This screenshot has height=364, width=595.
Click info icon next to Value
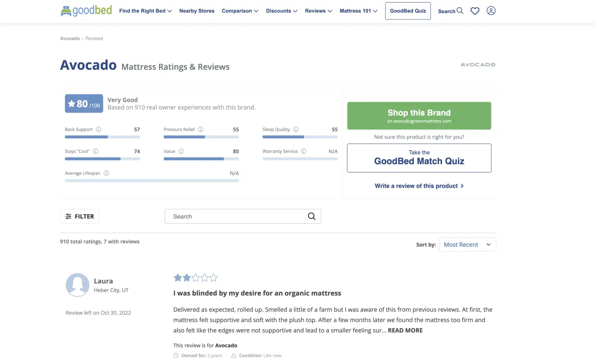click(181, 151)
